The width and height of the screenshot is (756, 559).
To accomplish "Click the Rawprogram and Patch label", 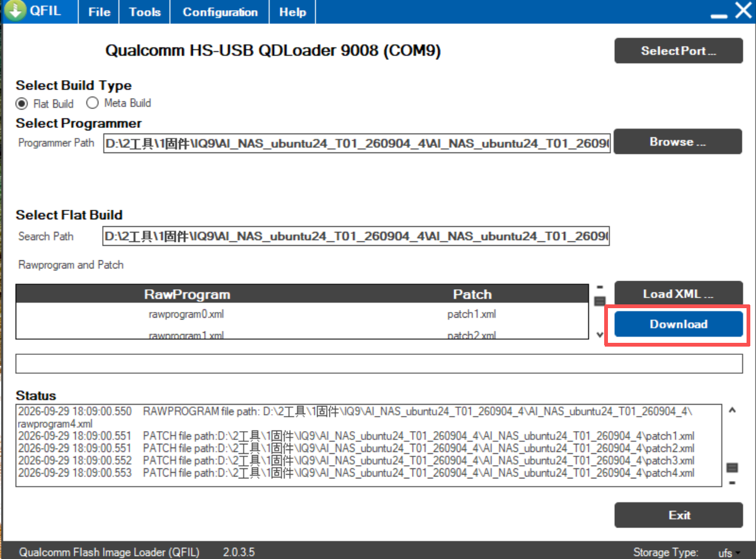I will (x=71, y=265).
